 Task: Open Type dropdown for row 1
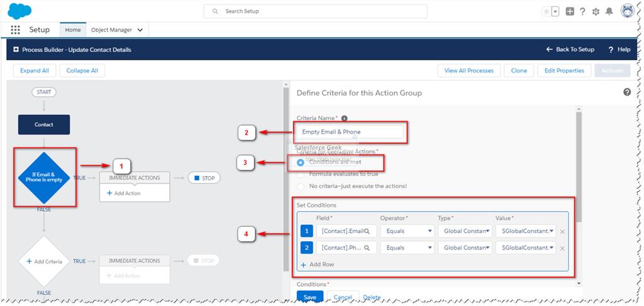465,231
